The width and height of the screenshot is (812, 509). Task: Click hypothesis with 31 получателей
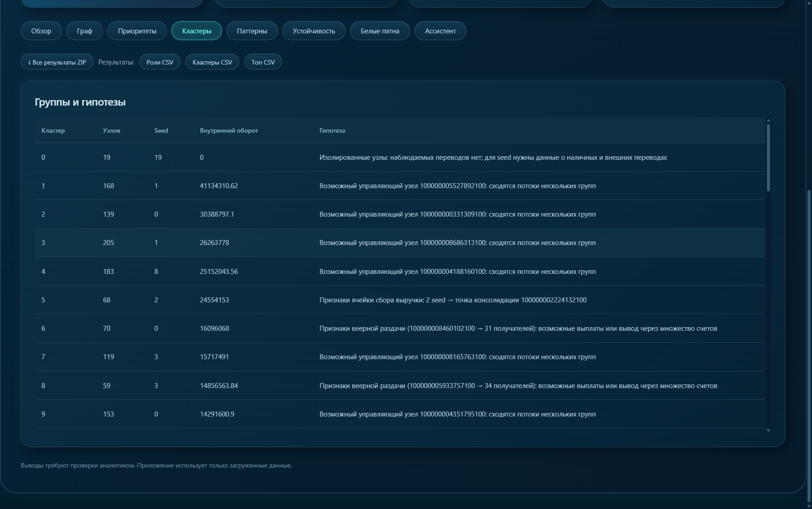coord(518,329)
